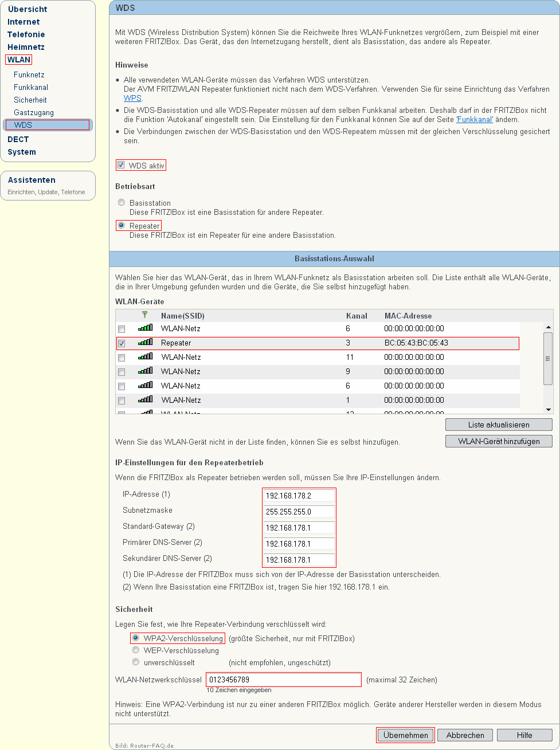The height and width of the screenshot is (750, 560).
Task: Choose WEP-Verschlüsselung as the encryption
Action: [x=135, y=650]
